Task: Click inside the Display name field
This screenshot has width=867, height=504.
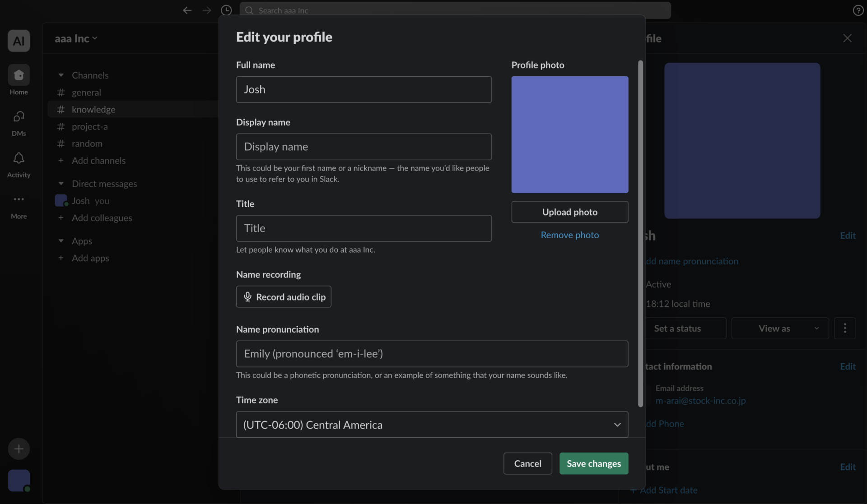Action: tap(364, 147)
